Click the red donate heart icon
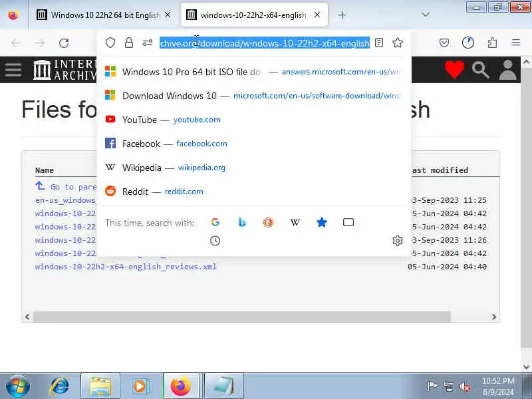The image size is (532, 399). coord(454,69)
